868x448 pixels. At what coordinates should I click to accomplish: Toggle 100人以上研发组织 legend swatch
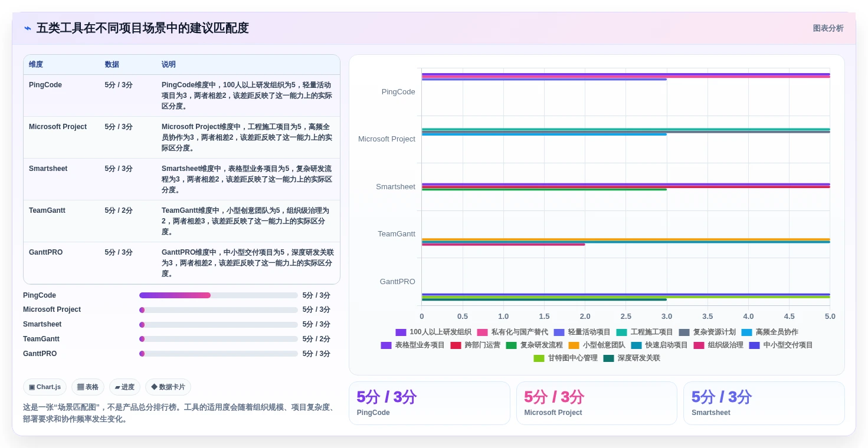click(401, 332)
